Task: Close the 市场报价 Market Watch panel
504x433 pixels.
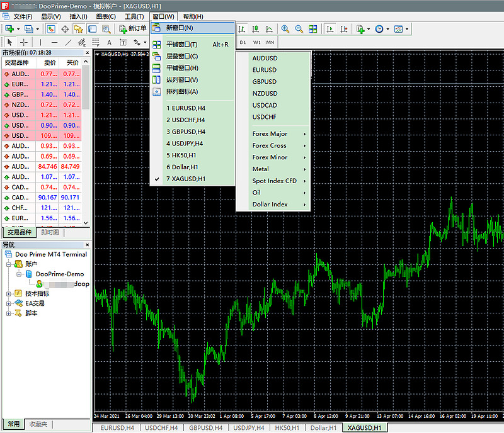Action: tap(87, 53)
